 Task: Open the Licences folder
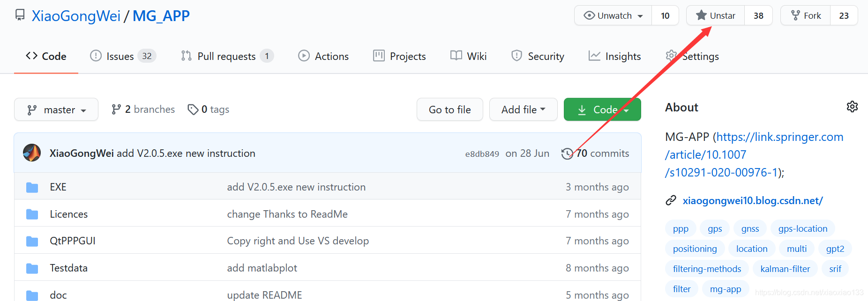click(69, 214)
